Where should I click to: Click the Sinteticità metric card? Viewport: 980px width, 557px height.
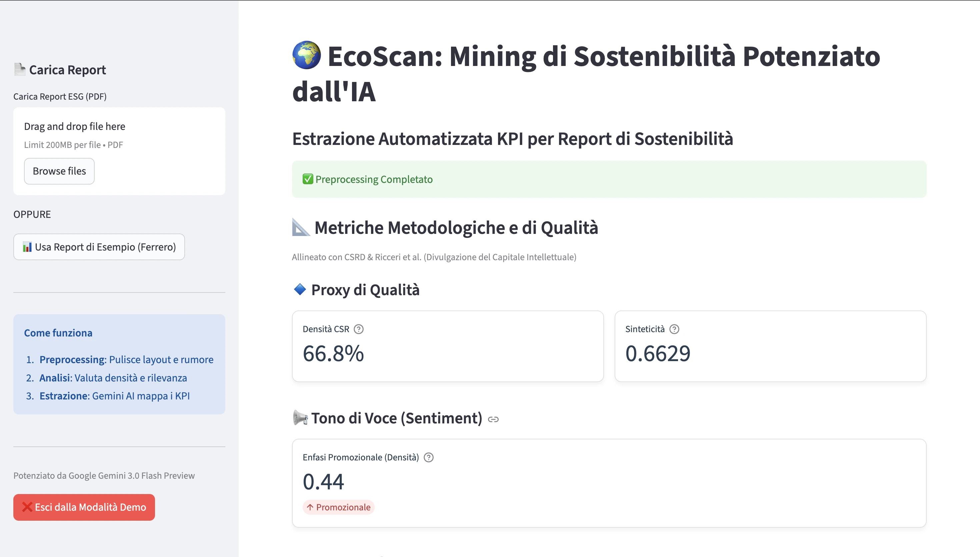[770, 346]
